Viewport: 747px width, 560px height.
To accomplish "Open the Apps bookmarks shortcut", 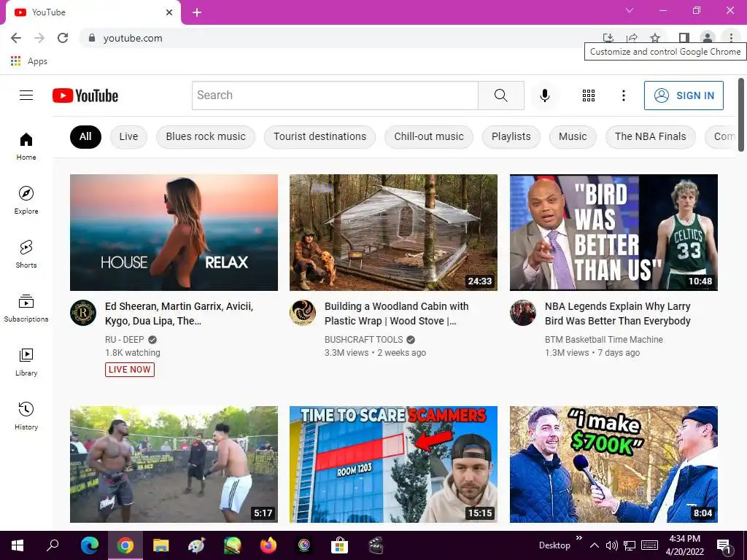I will 29,61.
